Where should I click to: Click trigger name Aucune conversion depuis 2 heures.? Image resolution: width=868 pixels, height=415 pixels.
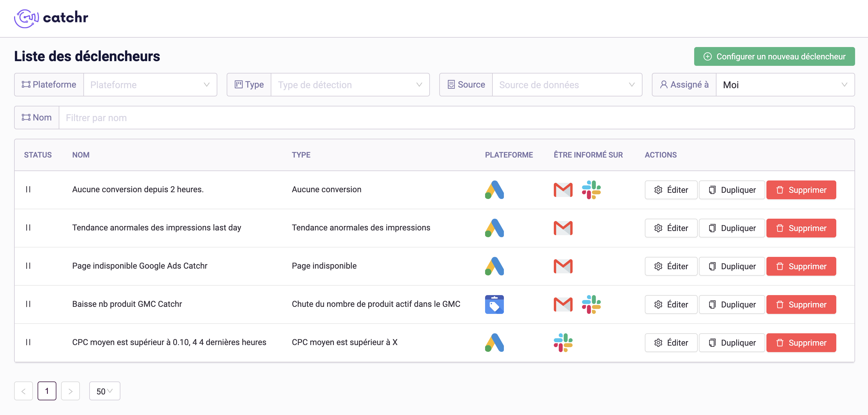pyautogui.click(x=138, y=190)
